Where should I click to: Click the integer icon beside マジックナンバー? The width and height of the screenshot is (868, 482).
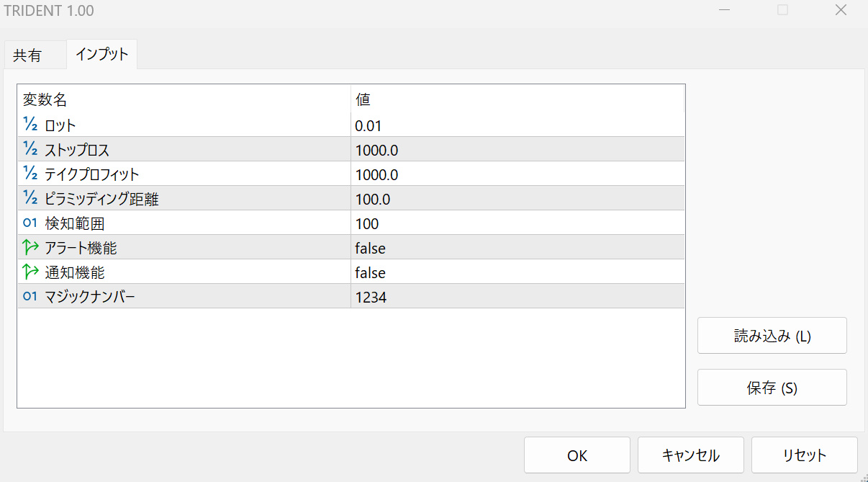pos(30,297)
